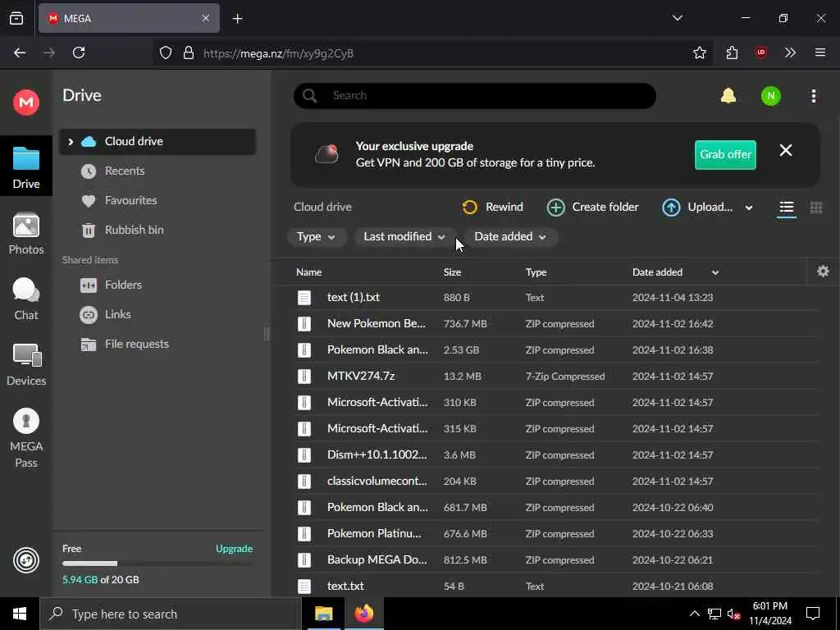Switch to list view

coord(786,208)
